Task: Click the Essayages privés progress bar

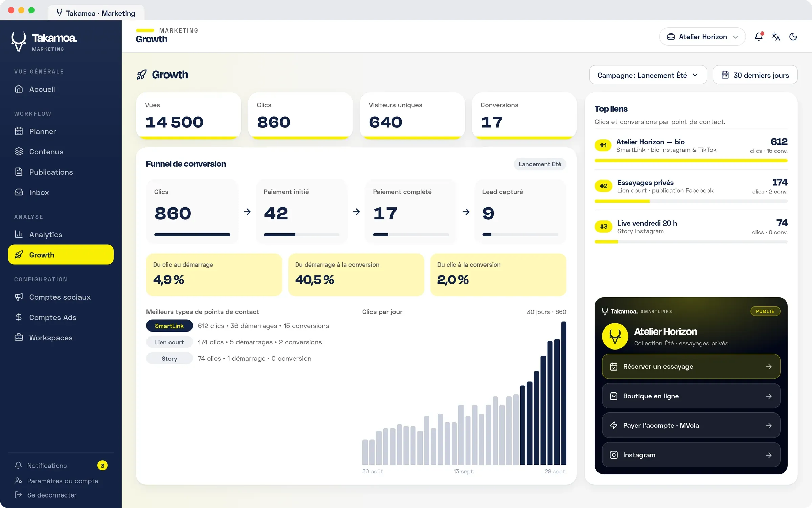Action: pos(691,201)
